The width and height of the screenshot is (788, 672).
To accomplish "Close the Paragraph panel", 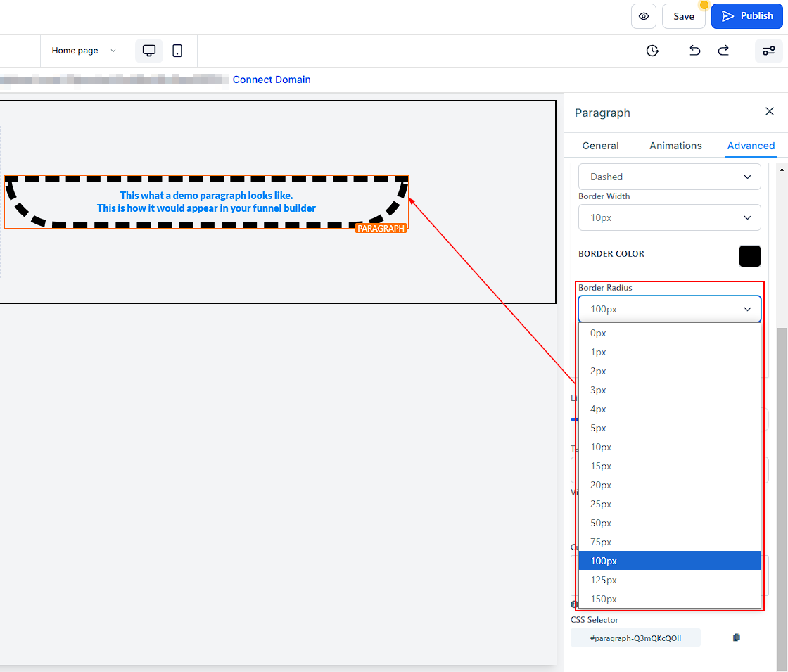I will click(769, 112).
